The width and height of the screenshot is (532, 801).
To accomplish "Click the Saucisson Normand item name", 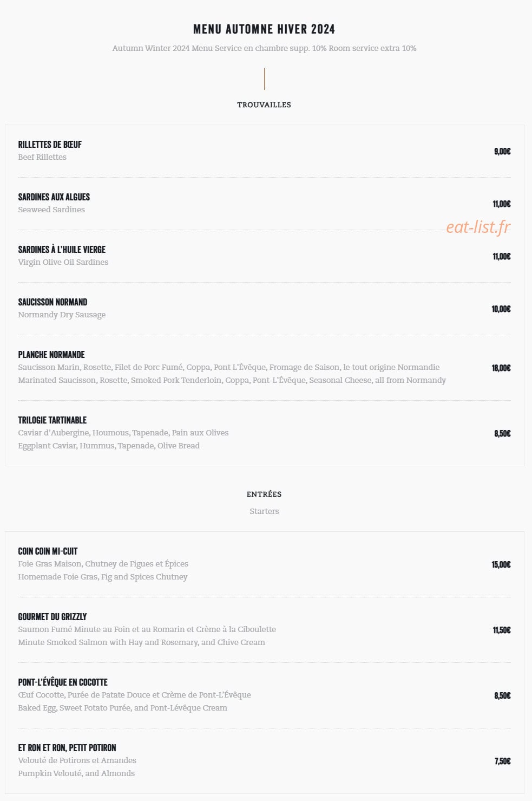I will 52,302.
